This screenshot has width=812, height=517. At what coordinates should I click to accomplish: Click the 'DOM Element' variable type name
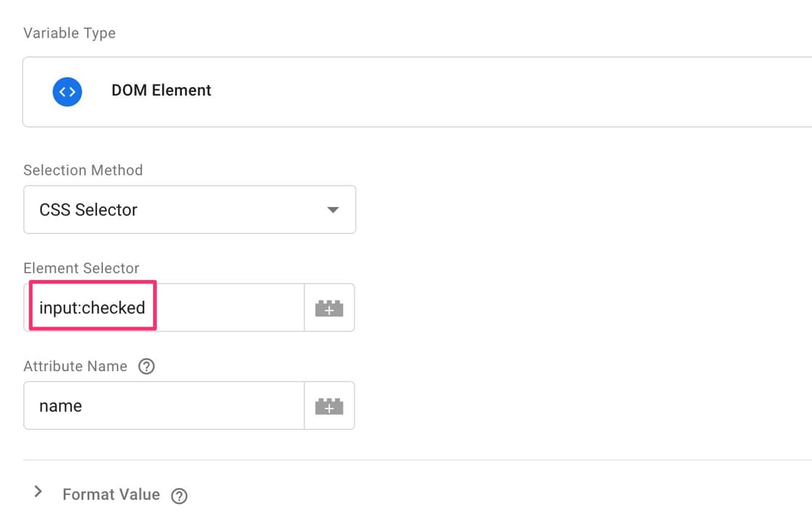tap(161, 91)
